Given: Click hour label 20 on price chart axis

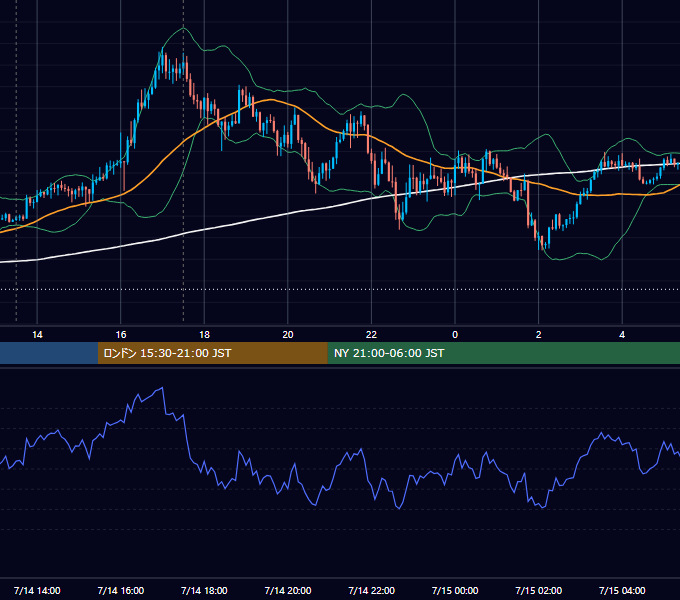Looking at the screenshot, I should [x=288, y=335].
